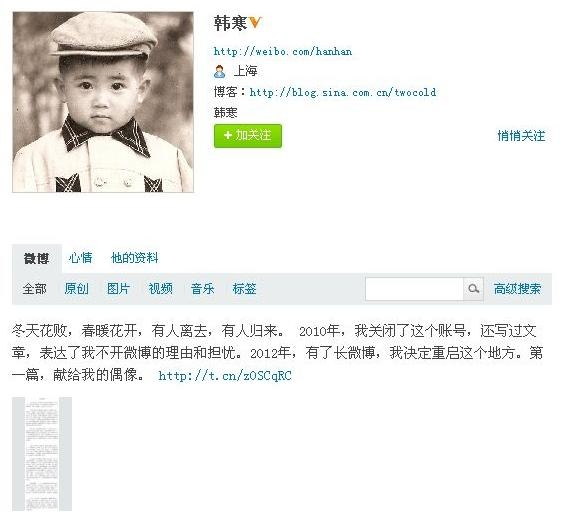Open the 他的资料 tab
Viewport: 561px width, 520px height.
(135, 258)
